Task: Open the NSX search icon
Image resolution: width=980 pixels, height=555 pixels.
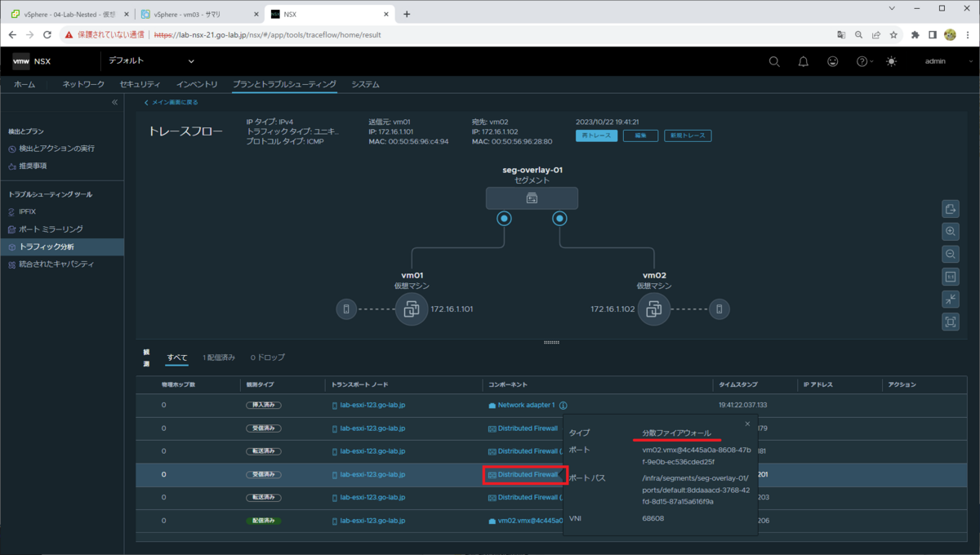Action: [x=774, y=61]
